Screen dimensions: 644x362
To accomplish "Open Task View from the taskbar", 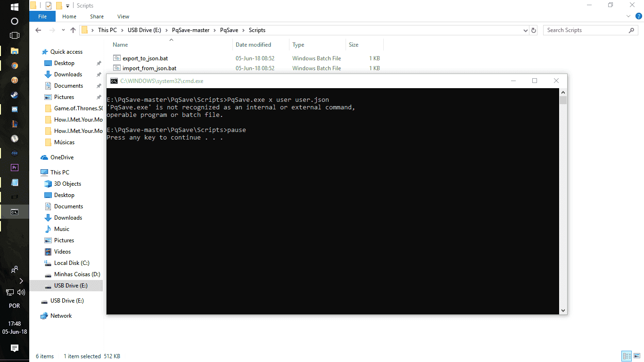I will [14, 35].
